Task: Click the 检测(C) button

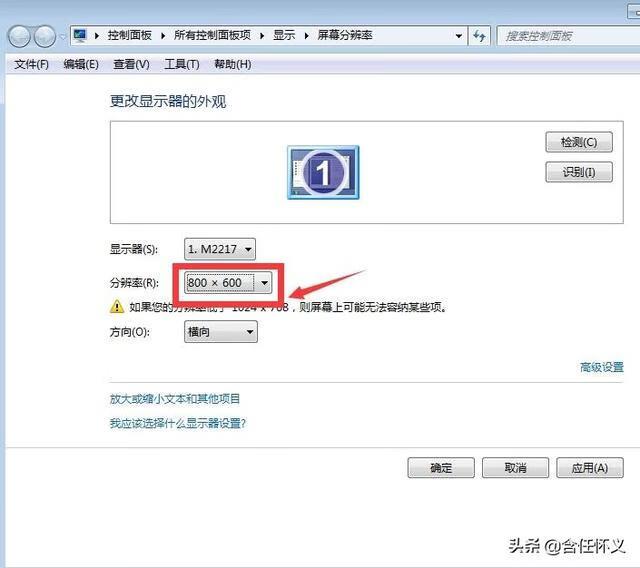Action: tap(578, 142)
